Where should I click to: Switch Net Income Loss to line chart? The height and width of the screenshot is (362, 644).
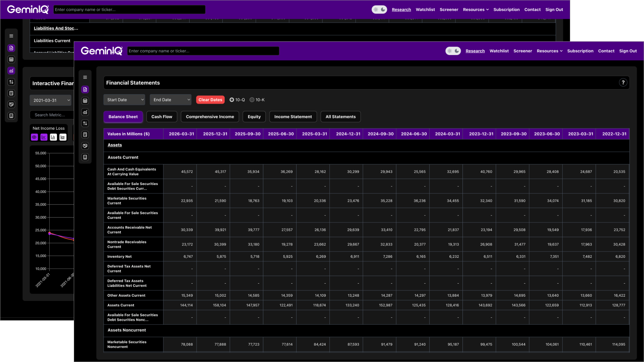[x=44, y=137]
